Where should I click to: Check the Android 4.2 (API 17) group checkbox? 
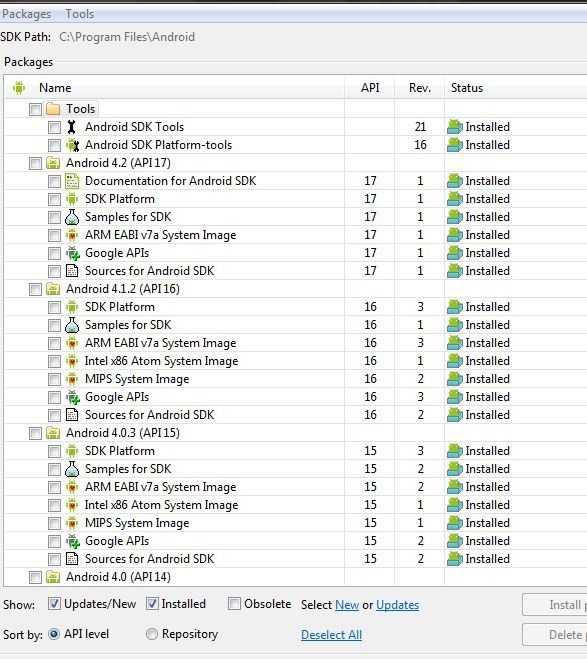(35, 163)
